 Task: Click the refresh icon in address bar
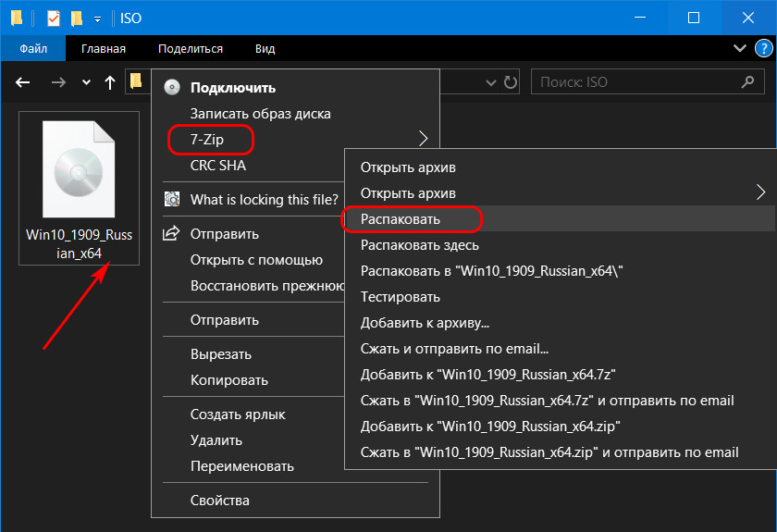511,81
